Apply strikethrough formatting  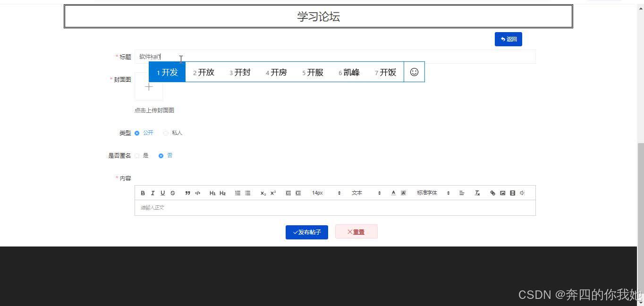click(x=173, y=193)
